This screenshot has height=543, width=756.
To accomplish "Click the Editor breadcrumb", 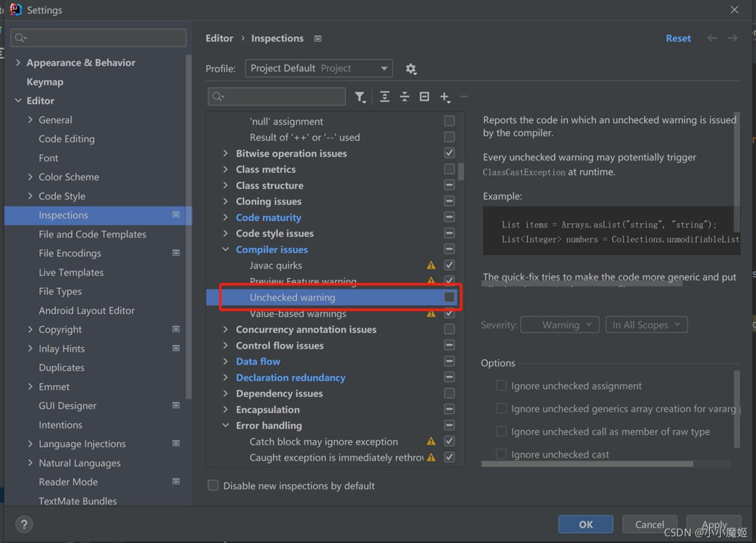I will click(x=219, y=38).
